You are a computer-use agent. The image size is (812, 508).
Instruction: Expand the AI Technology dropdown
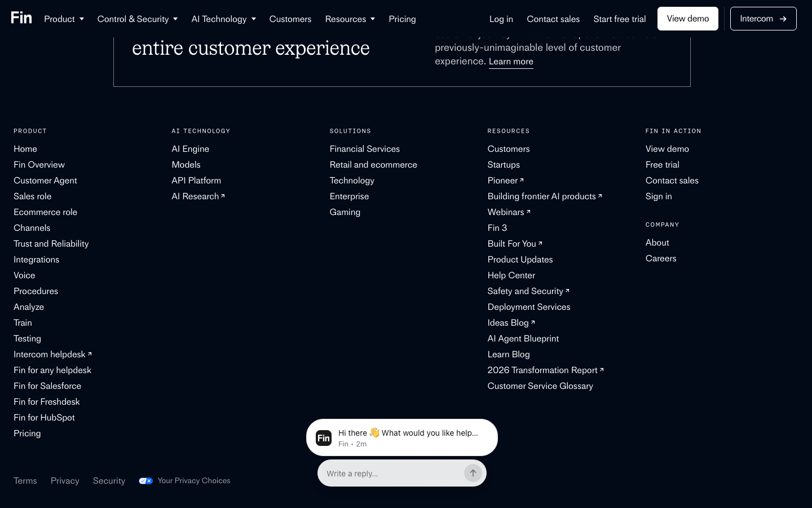223,19
